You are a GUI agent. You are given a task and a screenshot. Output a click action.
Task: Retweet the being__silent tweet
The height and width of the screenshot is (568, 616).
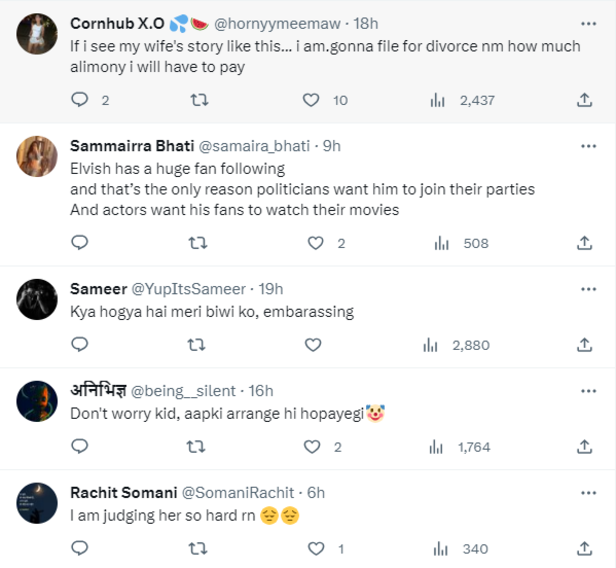[197, 447]
